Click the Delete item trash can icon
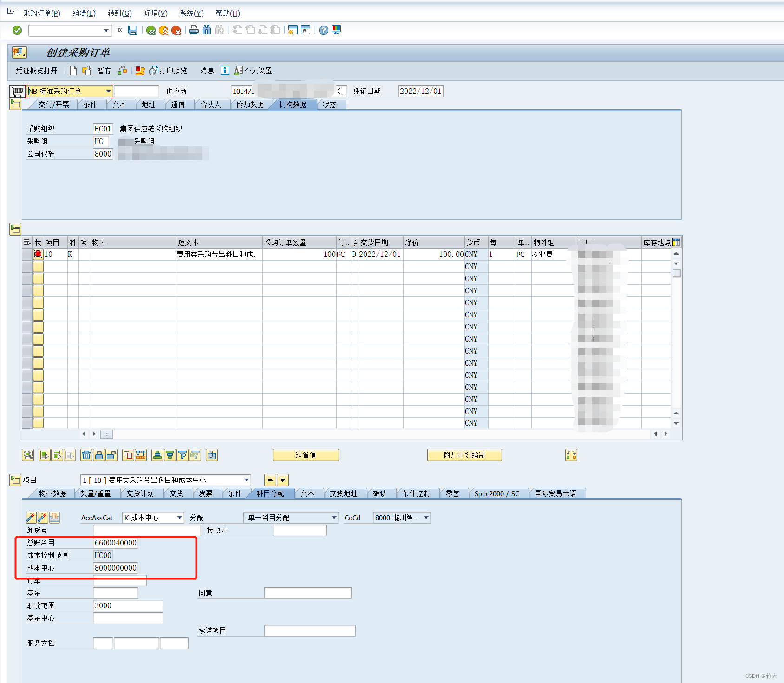Image resolution: width=784 pixels, height=683 pixels. (86, 455)
